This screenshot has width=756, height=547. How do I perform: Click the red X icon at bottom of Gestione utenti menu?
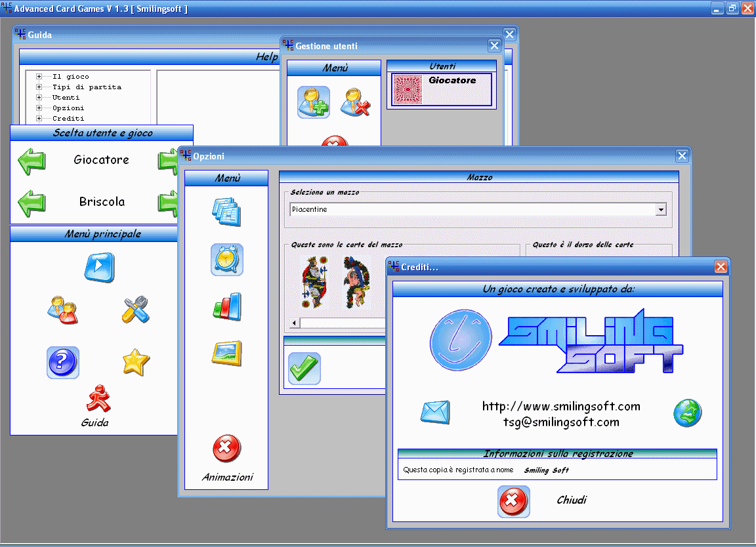click(335, 141)
